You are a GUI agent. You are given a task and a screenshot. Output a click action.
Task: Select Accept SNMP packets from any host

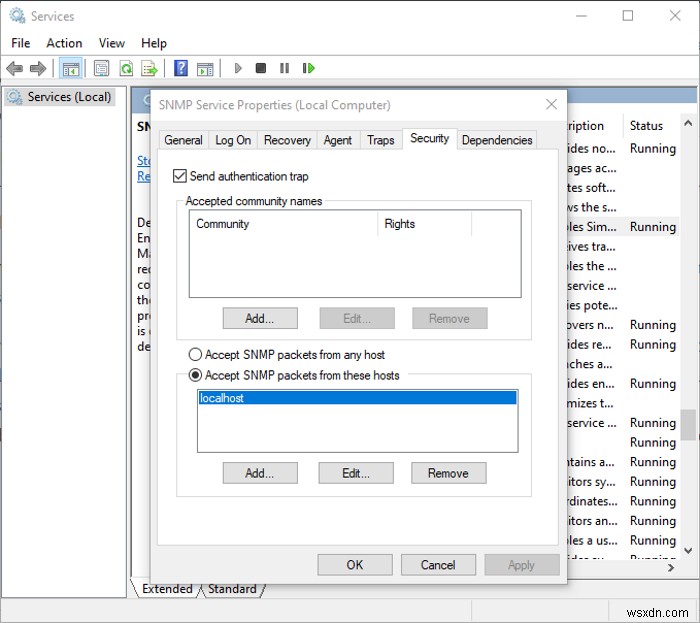[x=195, y=355]
